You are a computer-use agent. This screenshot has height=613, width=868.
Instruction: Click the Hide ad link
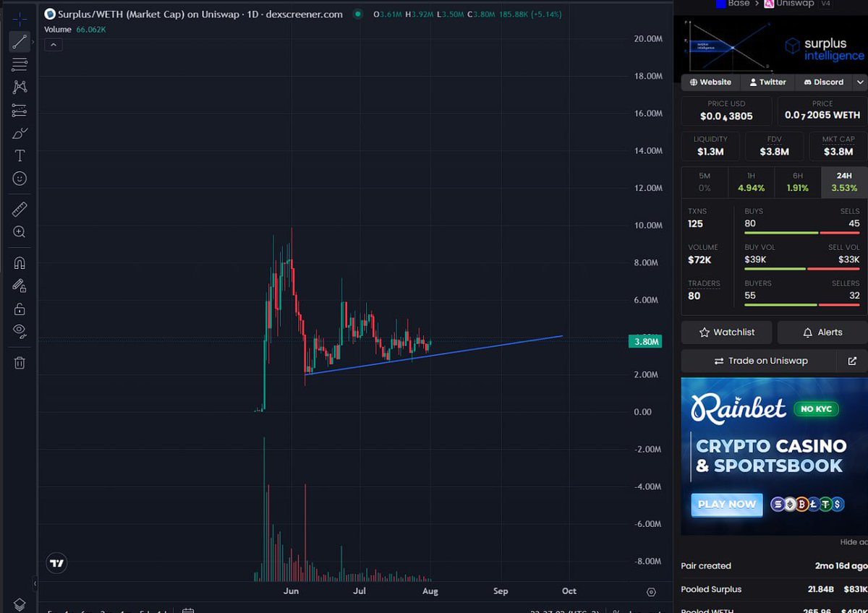[854, 542]
